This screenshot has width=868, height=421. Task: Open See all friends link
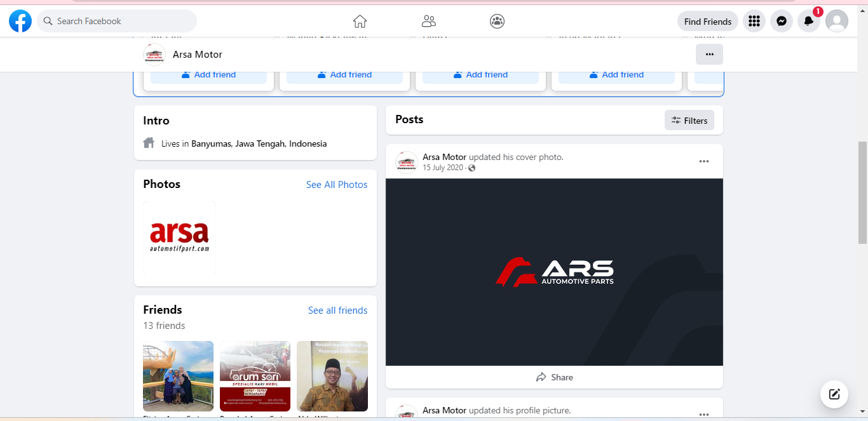tap(337, 310)
